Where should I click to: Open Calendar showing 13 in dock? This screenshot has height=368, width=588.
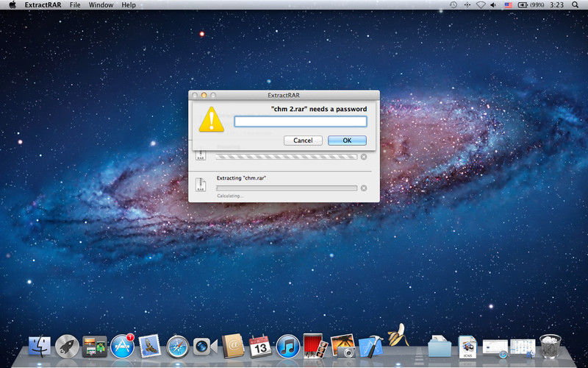(260, 346)
